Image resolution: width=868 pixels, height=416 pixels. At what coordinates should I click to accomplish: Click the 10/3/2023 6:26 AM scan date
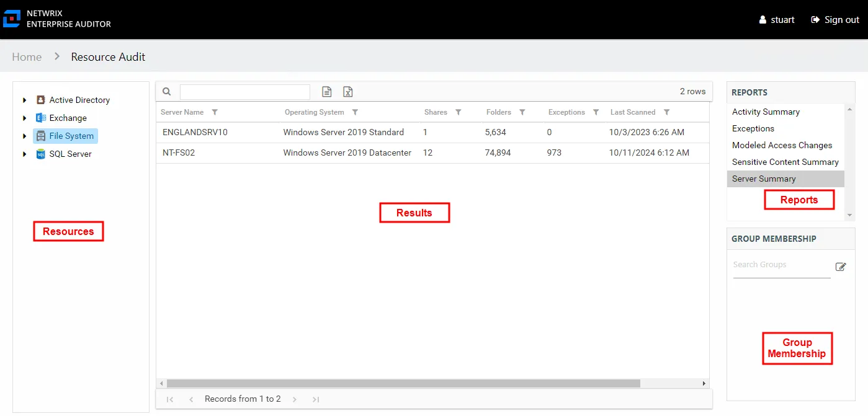[647, 132]
